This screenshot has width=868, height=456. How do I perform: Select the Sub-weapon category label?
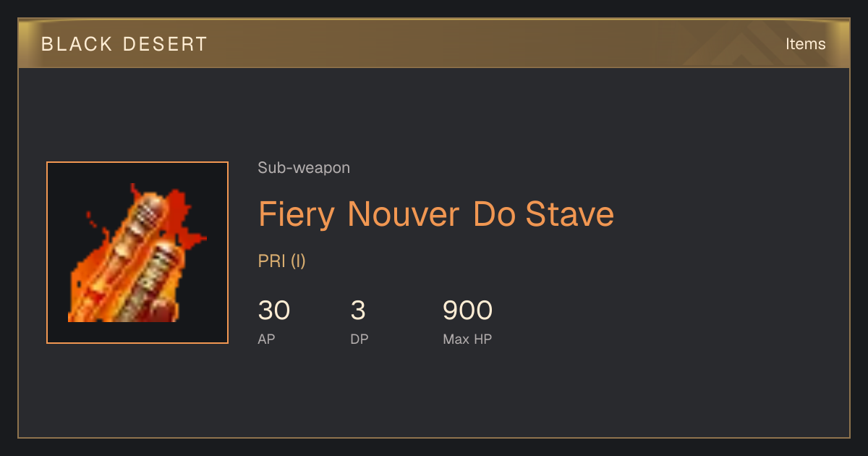pyautogui.click(x=304, y=168)
